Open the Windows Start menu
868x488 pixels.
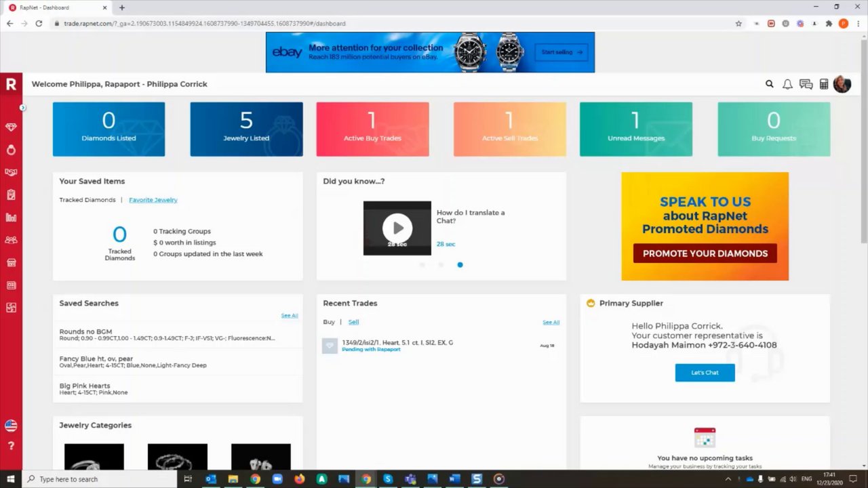(11, 479)
